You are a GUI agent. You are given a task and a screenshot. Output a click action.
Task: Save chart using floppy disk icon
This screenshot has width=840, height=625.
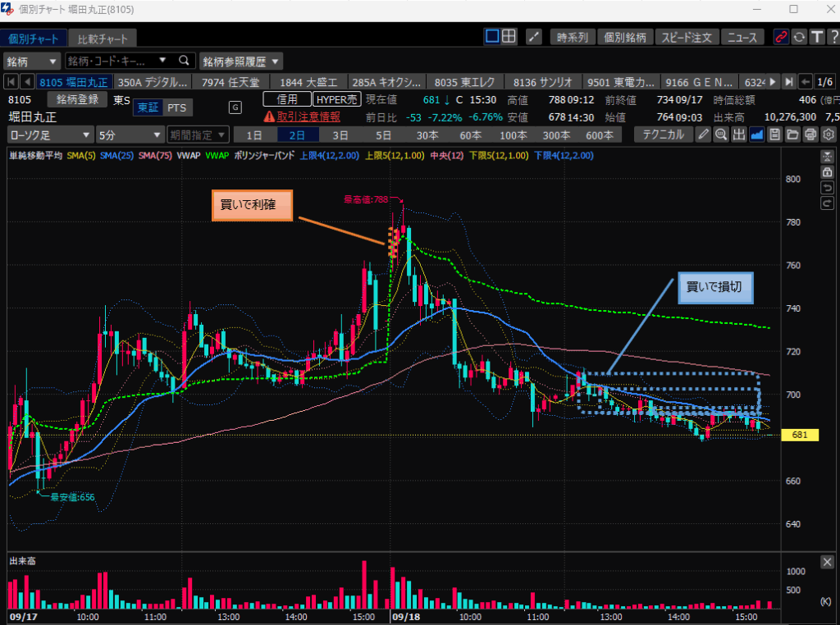point(774,135)
